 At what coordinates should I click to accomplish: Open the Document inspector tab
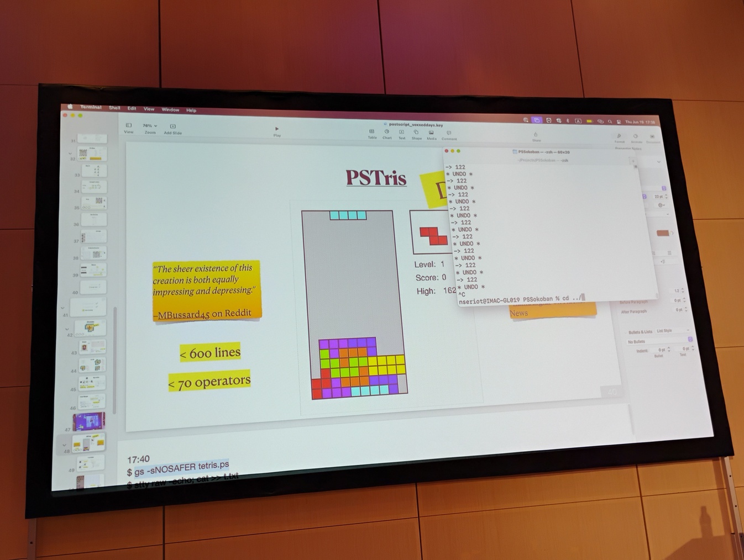[653, 139]
